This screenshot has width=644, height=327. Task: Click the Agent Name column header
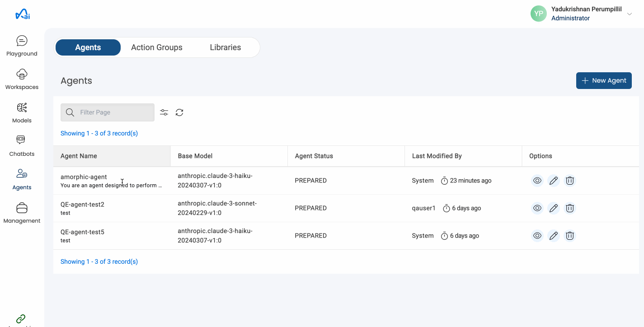click(112, 156)
